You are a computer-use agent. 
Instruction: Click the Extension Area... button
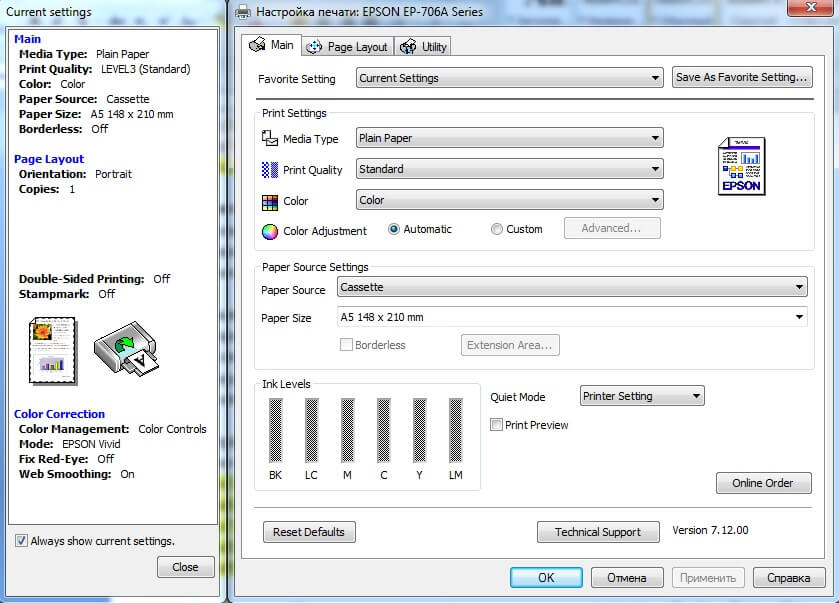click(510, 345)
